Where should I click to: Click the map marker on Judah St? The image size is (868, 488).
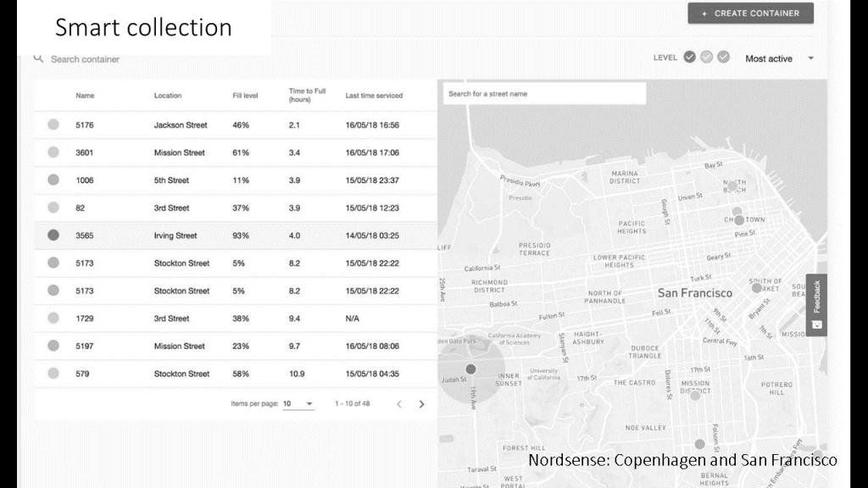(x=470, y=369)
